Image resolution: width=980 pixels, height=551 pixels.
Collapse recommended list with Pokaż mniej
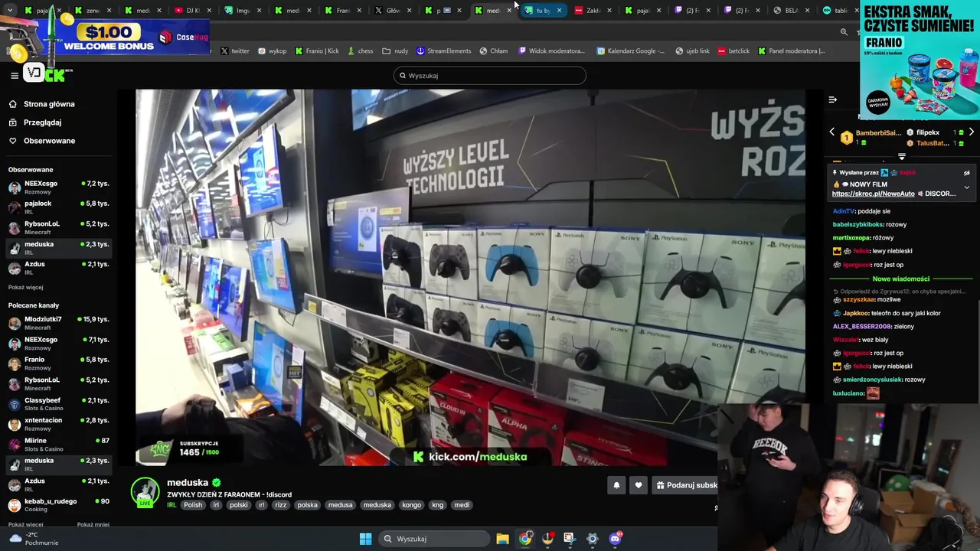[x=93, y=525]
